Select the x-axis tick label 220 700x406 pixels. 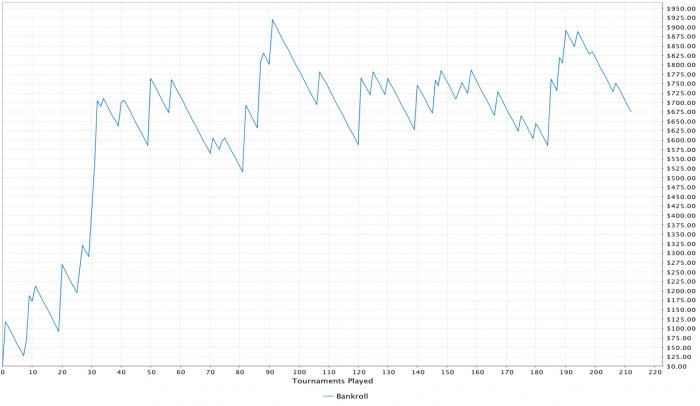pyautogui.click(x=655, y=372)
